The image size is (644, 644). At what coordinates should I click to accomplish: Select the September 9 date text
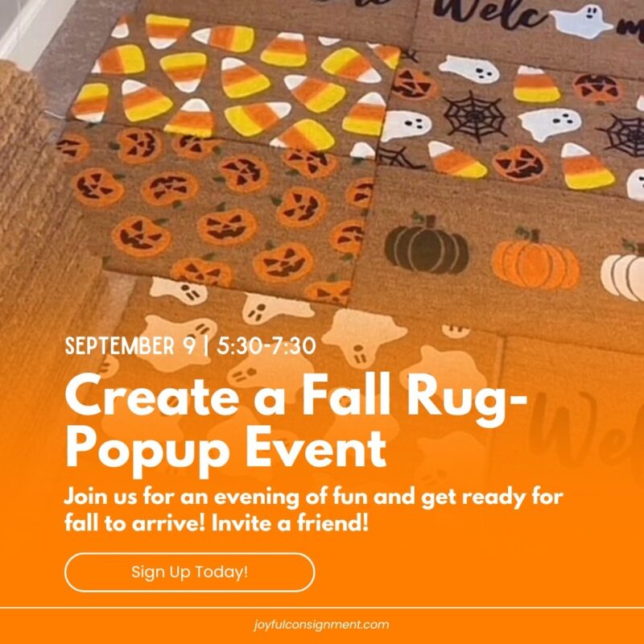click(x=130, y=345)
